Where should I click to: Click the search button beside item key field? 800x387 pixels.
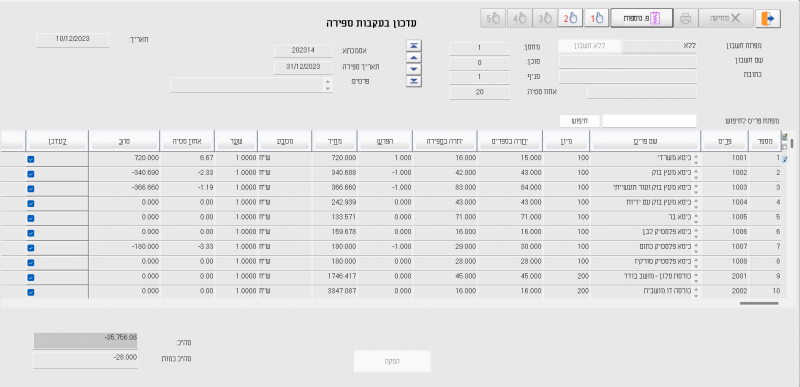(x=580, y=121)
